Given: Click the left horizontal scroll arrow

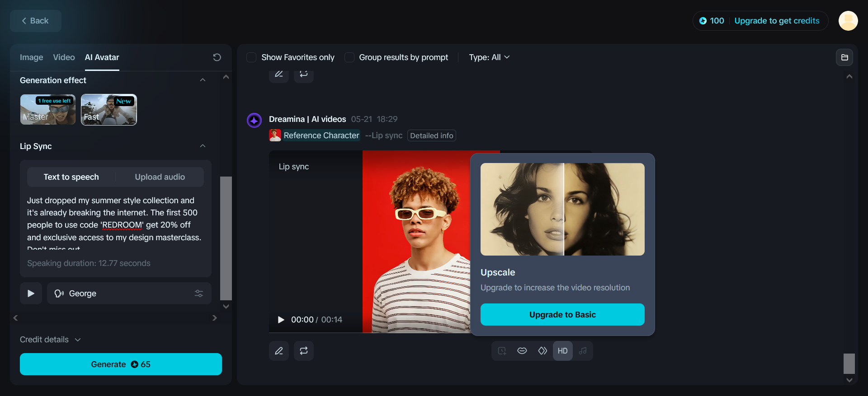Looking at the screenshot, I should (16, 318).
